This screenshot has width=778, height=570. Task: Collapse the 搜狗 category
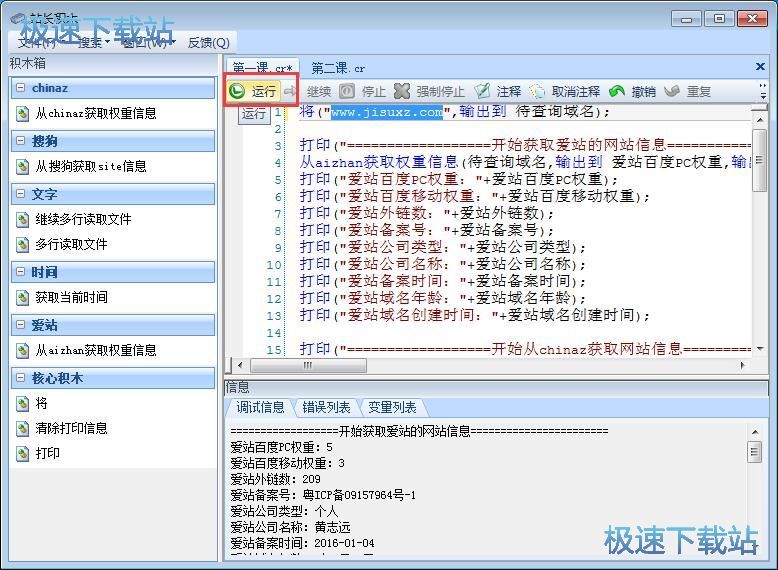coord(20,141)
